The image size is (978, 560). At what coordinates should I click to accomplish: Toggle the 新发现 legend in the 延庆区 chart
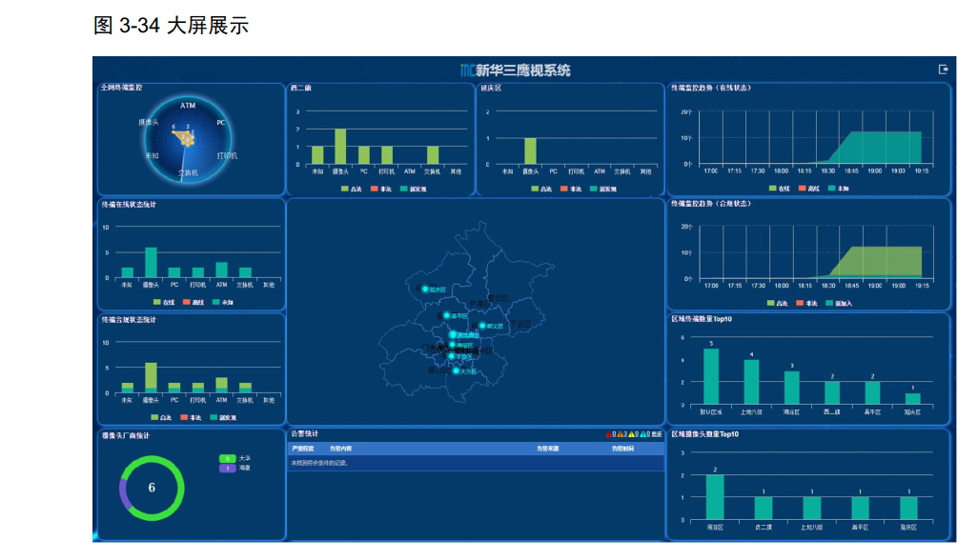coord(603,189)
